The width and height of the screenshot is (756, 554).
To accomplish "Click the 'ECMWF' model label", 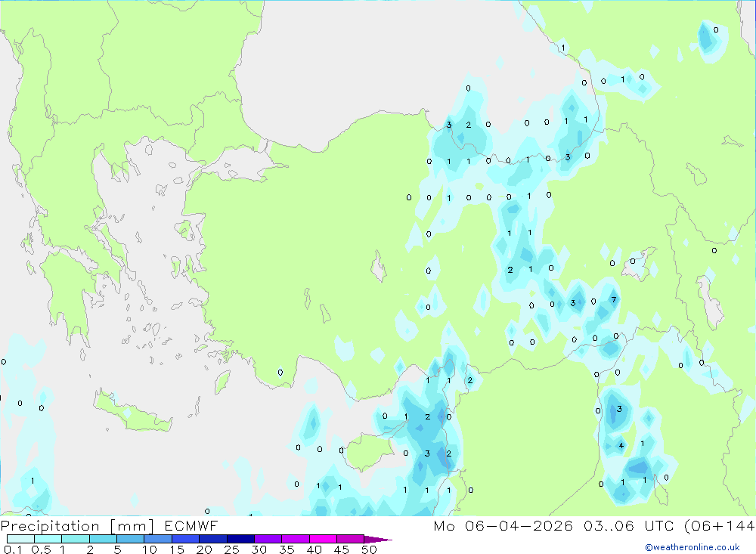I will (x=191, y=526).
